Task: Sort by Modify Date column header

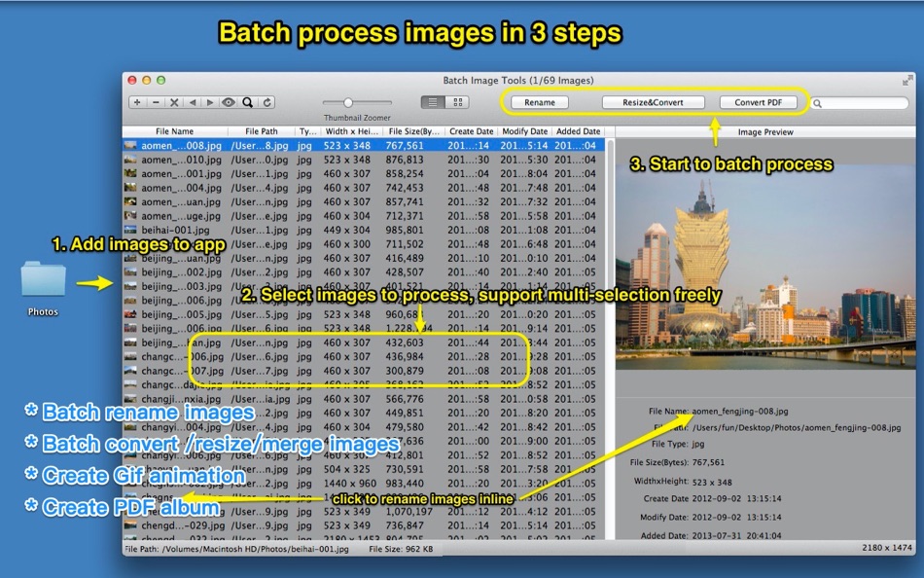Action: click(x=524, y=131)
